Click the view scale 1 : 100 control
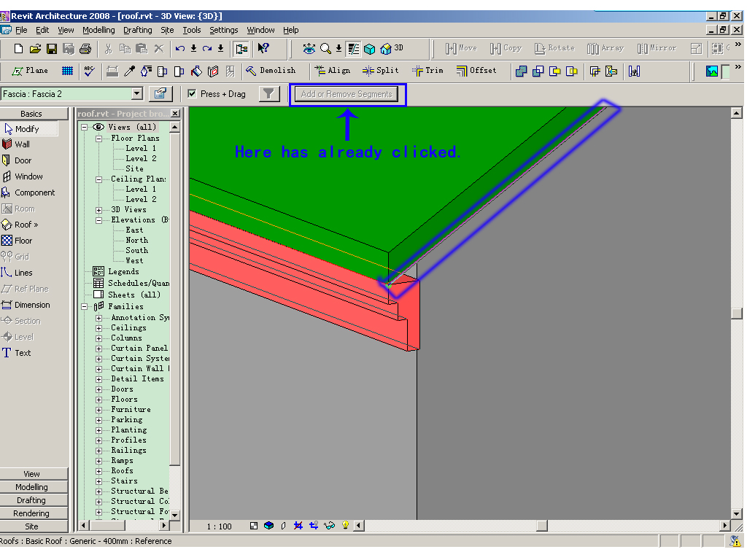The width and height of the screenshot is (747, 560). pos(219,526)
